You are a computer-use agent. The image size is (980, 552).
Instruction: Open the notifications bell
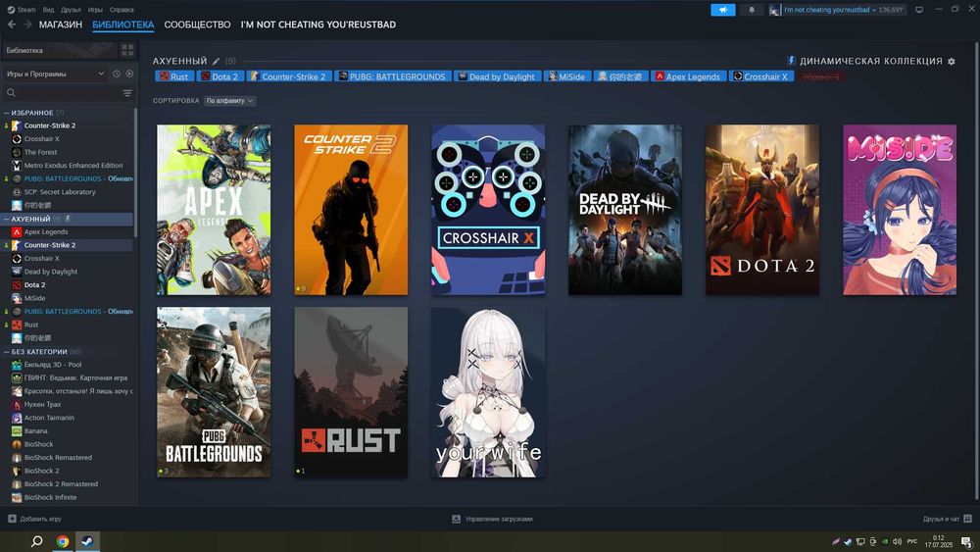coord(752,10)
